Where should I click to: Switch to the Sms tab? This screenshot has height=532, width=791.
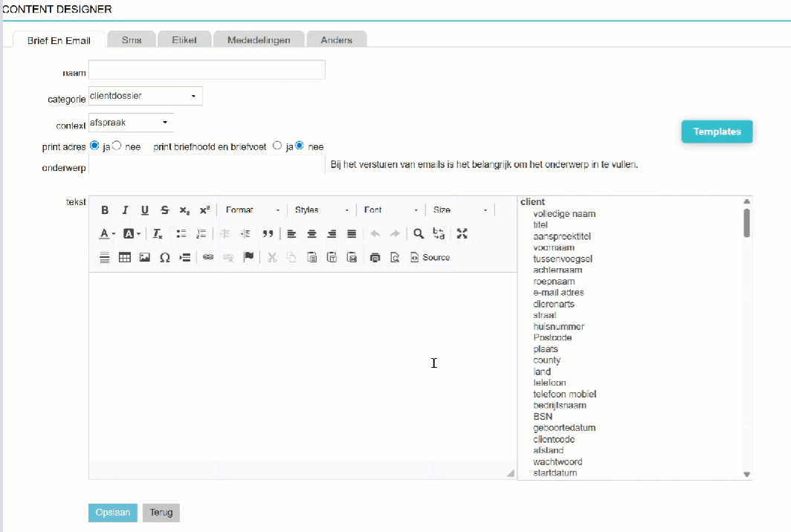132,40
